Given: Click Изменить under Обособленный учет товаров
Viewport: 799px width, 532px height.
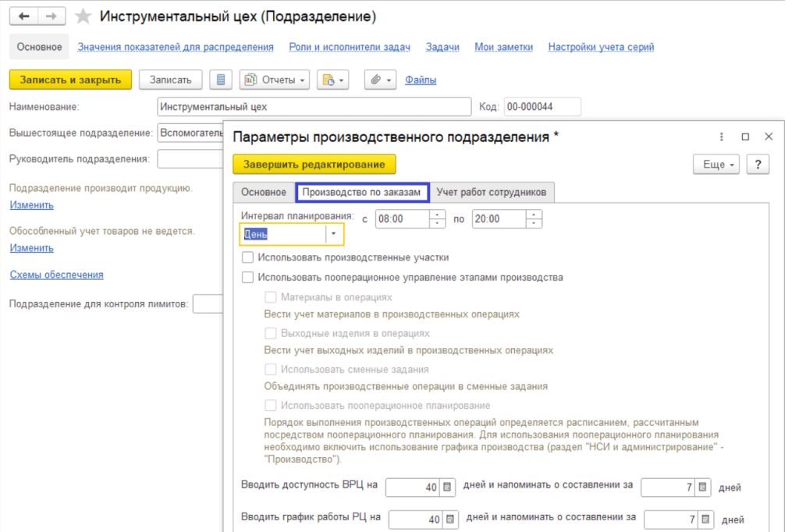Looking at the screenshot, I should pyautogui.click(x=31, y=247).
